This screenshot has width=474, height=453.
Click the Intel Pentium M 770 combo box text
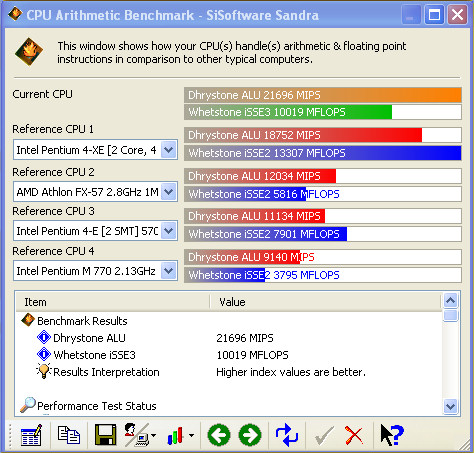pyautogui.click(x=86, y=271)
